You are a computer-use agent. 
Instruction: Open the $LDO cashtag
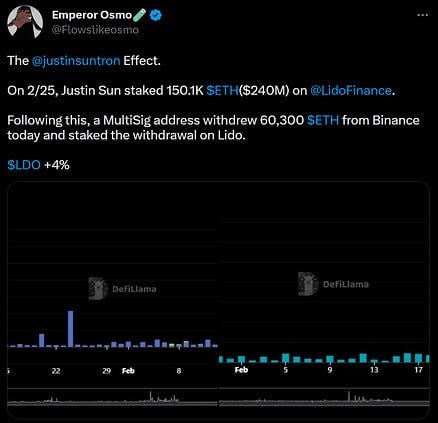(x=24, y=165)
